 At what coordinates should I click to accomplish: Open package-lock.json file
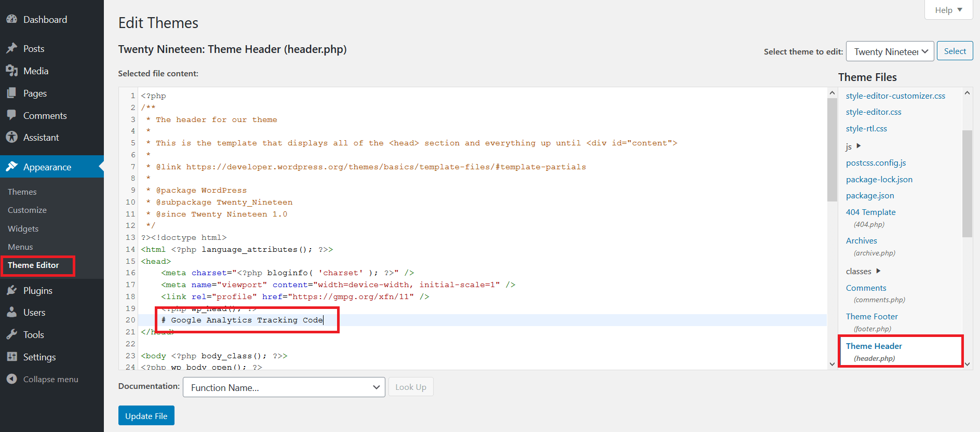pyautogui.click(x=879, y=179)
